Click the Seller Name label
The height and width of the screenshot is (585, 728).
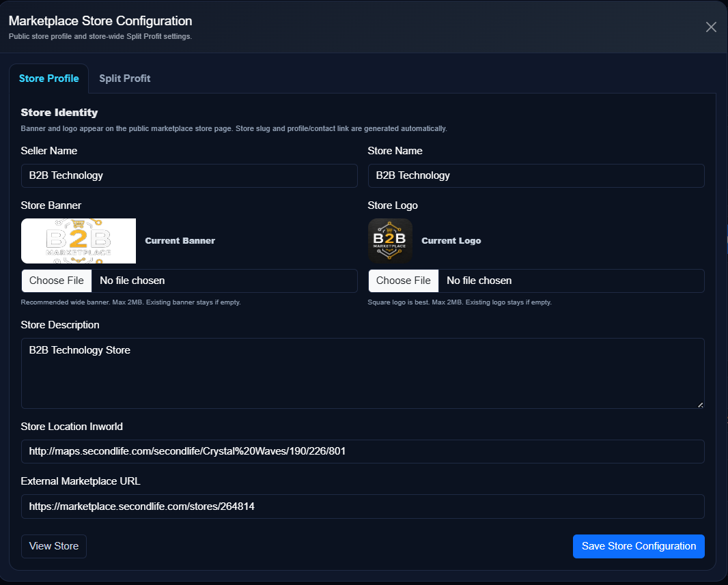(x=48, y=151)
